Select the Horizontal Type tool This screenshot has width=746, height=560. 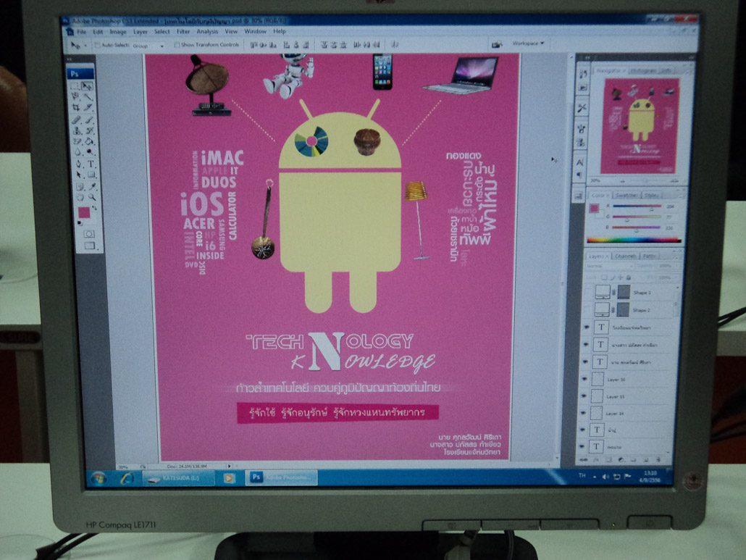click(x=91, y=164)
